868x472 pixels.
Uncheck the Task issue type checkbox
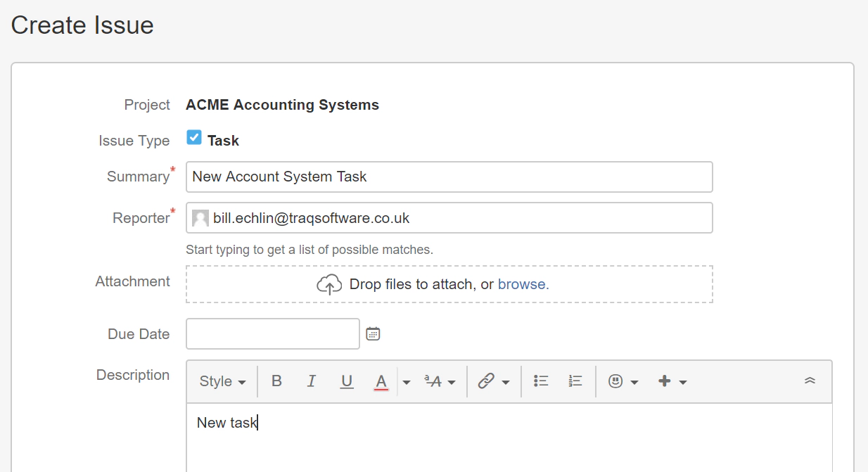(194, 136)
